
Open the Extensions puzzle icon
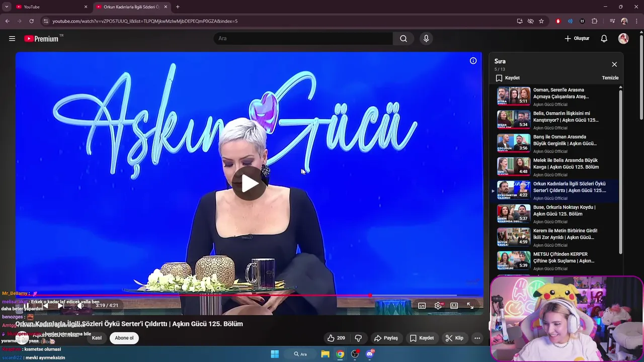click(x=595, y=21)
